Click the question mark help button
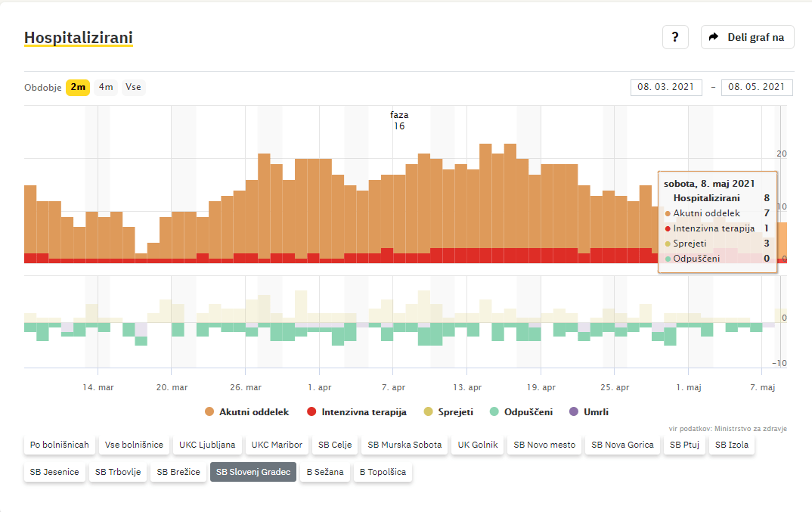Viewport: 812px width, 512px height. point(675,37)
